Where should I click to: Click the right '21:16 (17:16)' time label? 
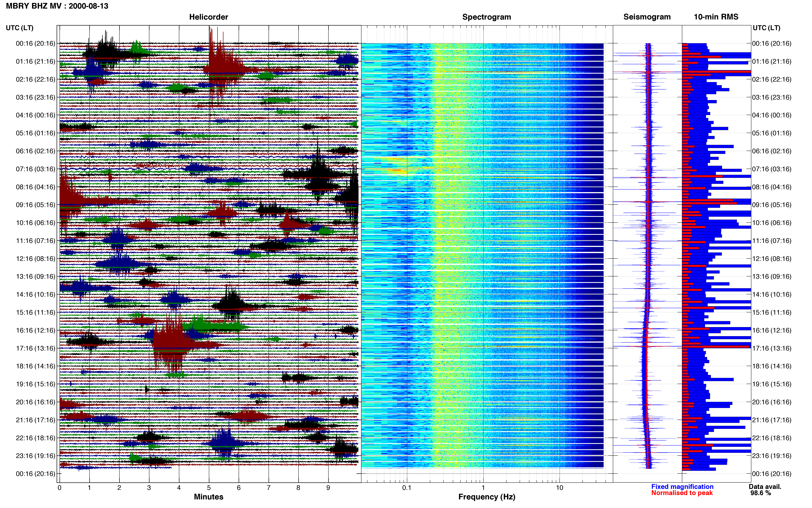tap(772, 420)
